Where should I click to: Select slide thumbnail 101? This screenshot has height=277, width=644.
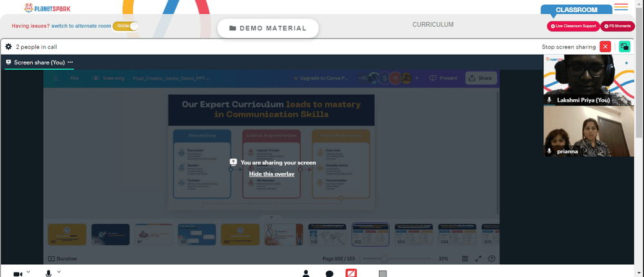point(327,234)
